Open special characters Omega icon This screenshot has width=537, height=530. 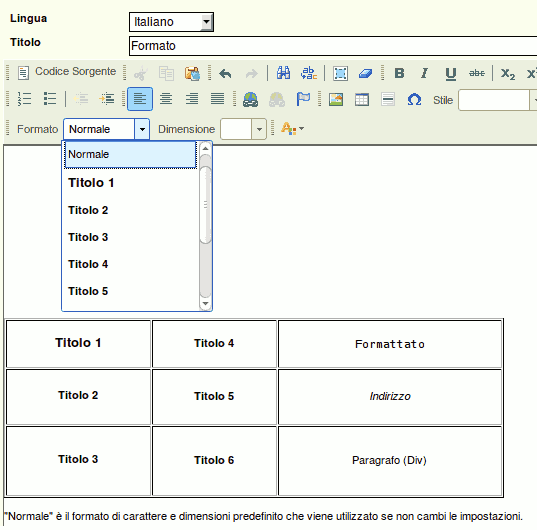point(414,100)
